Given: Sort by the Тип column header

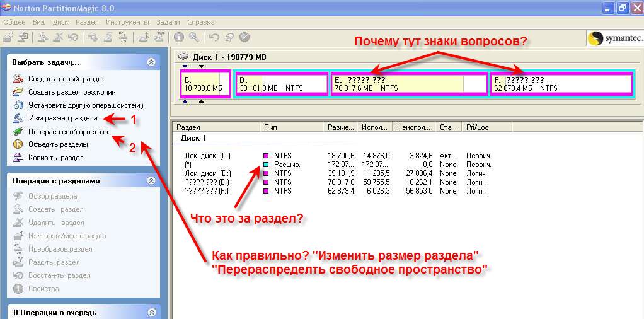Looking at the screenshot, I should pos(292,127).
